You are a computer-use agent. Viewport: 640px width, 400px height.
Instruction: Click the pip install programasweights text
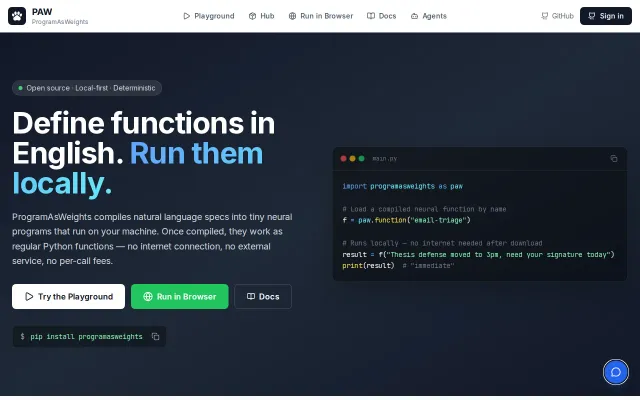click(x=86, y=336)
